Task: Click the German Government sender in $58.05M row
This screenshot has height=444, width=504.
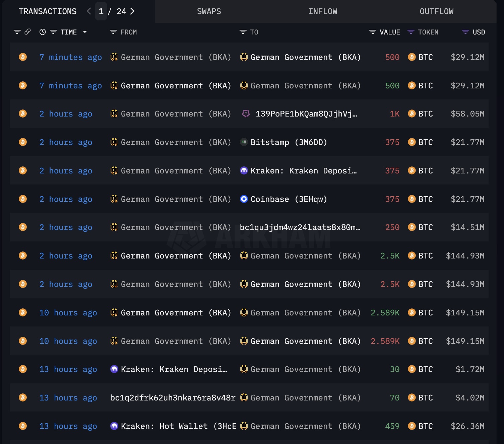Action: 176,114
